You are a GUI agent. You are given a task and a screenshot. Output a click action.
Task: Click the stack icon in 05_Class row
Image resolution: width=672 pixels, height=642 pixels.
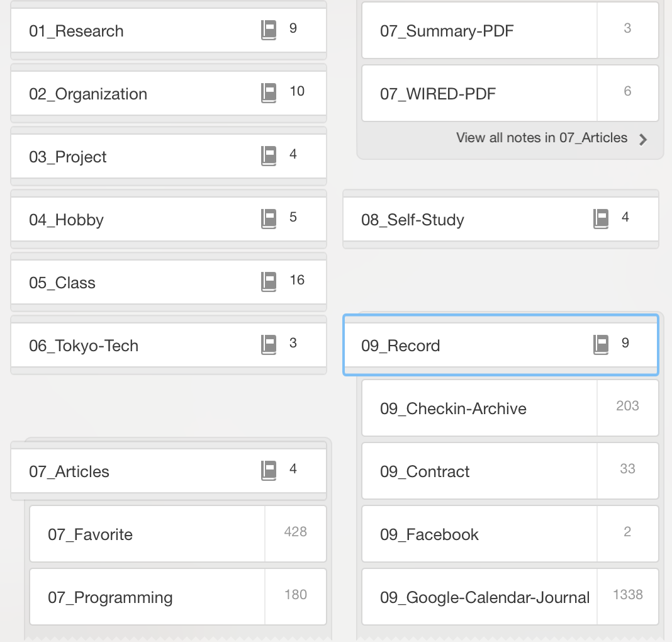point(269,283)
